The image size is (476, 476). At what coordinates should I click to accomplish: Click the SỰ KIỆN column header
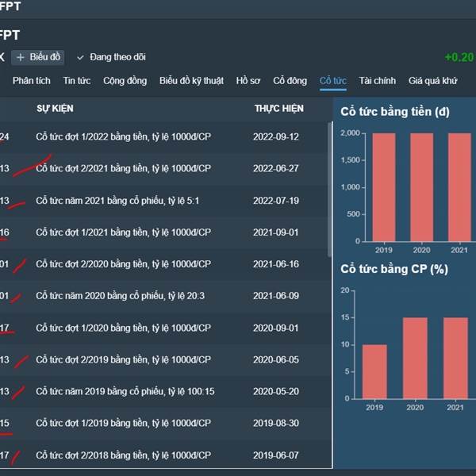click(x=55, y=109)
